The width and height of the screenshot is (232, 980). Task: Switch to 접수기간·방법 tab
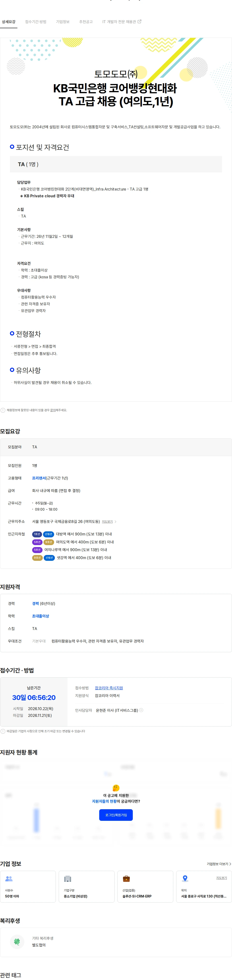click(36, 22)
